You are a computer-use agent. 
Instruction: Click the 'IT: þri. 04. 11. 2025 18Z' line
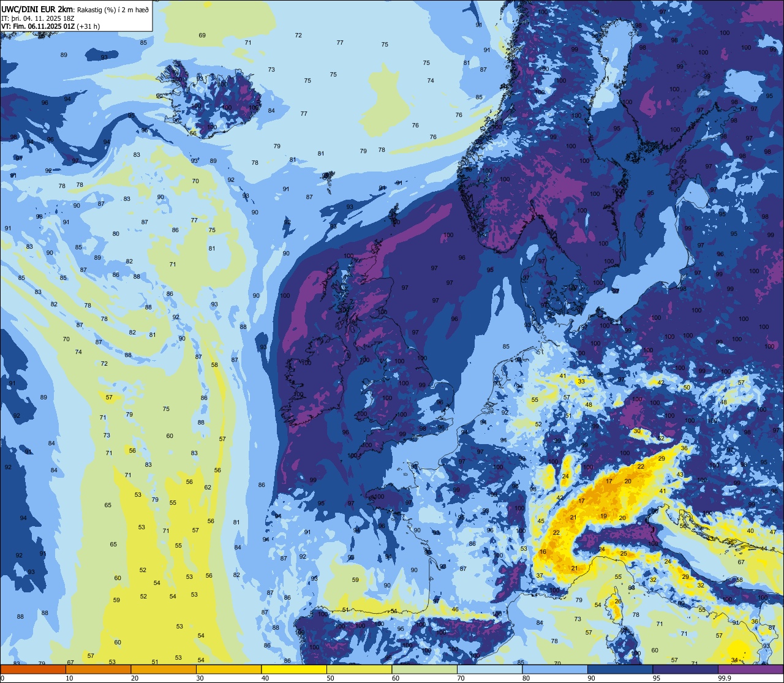tap(39, 18)
